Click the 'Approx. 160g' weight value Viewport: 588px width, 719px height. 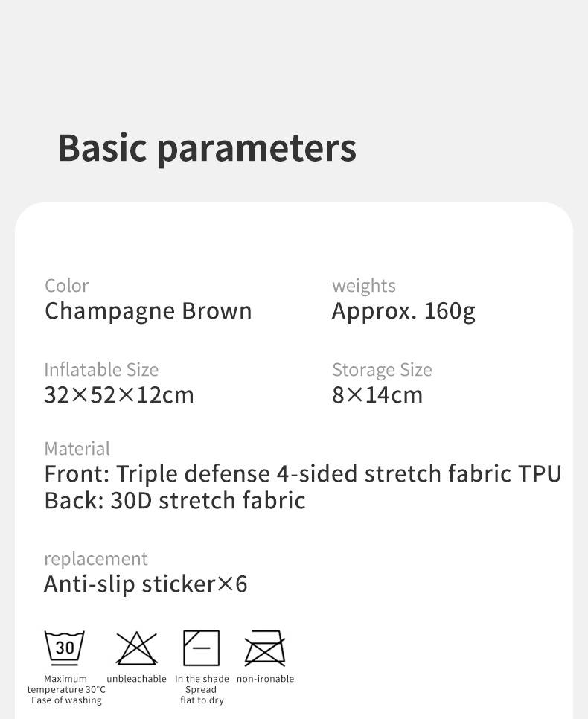point(403,311)
